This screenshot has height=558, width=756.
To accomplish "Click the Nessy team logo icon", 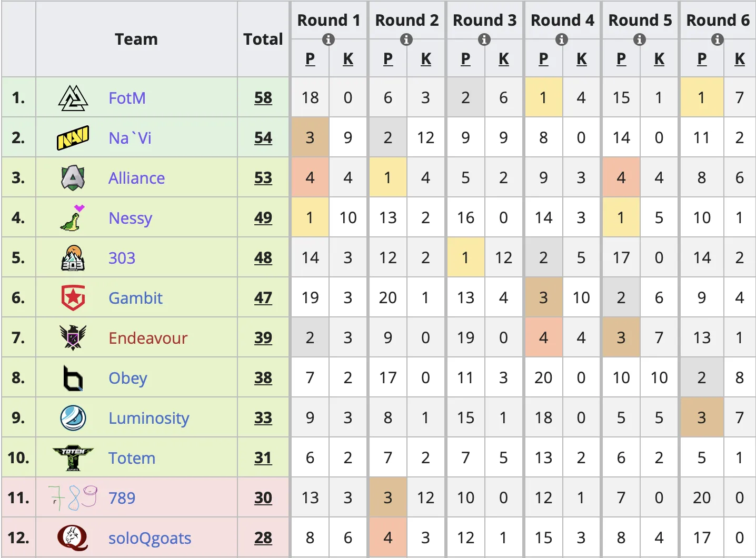I will point(73,218).
